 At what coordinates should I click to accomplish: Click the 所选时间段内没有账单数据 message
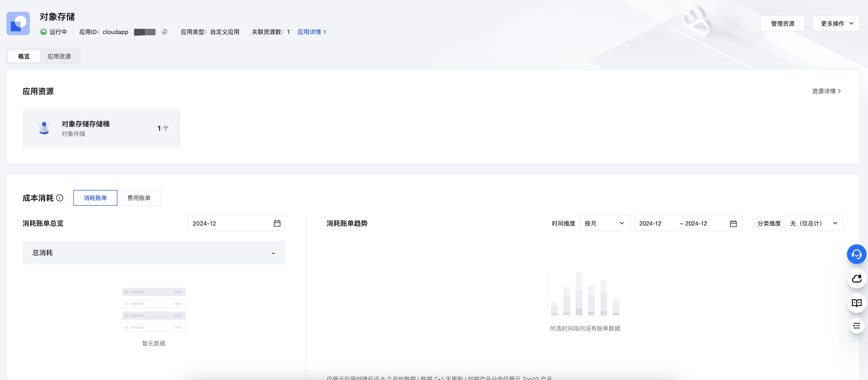pos(585,328)
